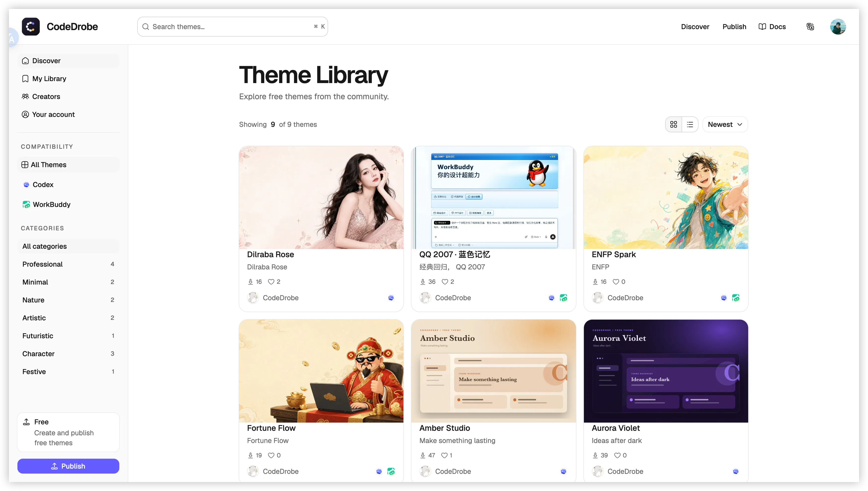
Task: Click WorkBuddy badge on ENFP Spark card
Action: point(736,298)
